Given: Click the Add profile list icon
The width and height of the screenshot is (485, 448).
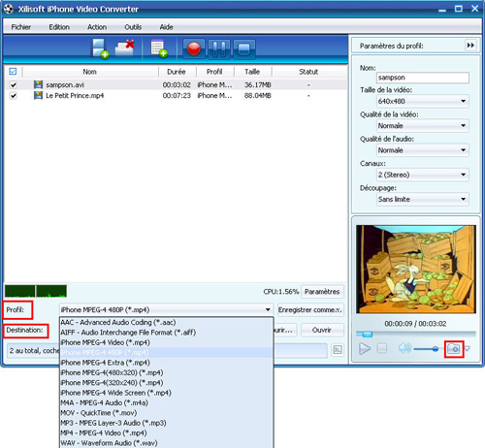Looking at the screenshot, I should [x=159, y=48].
